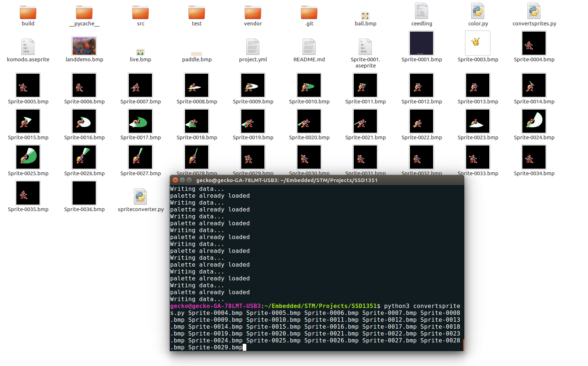Image resolution: width=588 pixels, height=366 pixels.
Task: Select Sprite-0005.bmp thumbnail
Action: tap(28, 85)
